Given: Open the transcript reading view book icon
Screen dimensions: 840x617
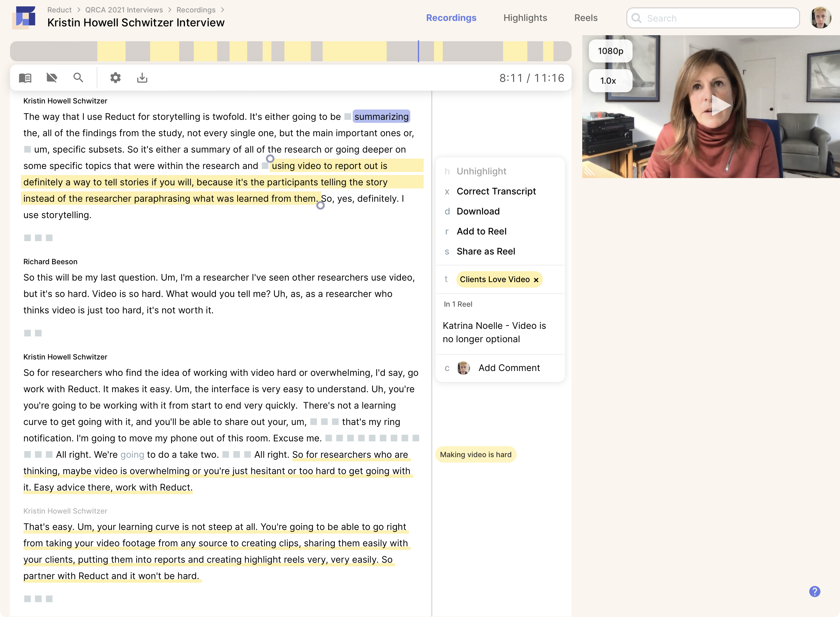Looking at the screenshot, I should point(25,78).
